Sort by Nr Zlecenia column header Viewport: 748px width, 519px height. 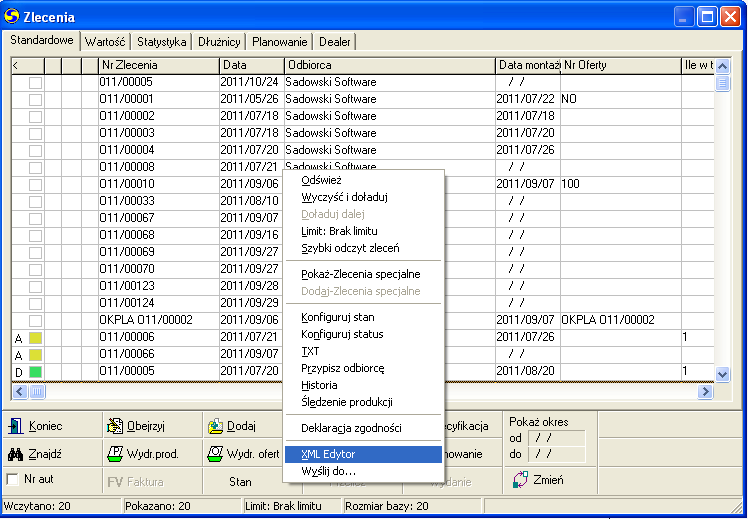[159, 65]
